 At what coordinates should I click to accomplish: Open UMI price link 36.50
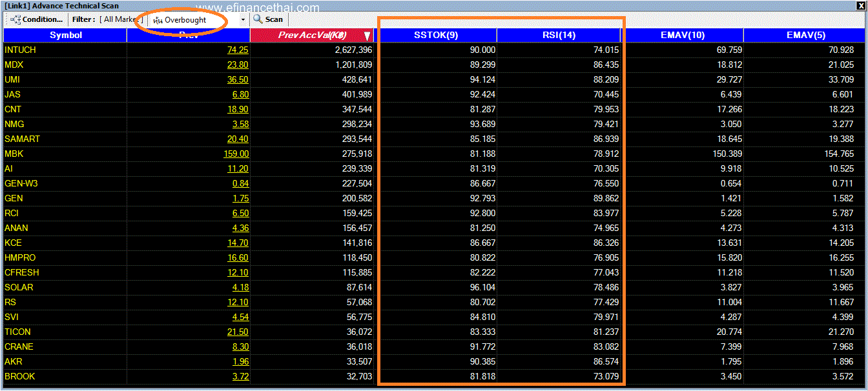pyautogui.click(x=238, y=79)
